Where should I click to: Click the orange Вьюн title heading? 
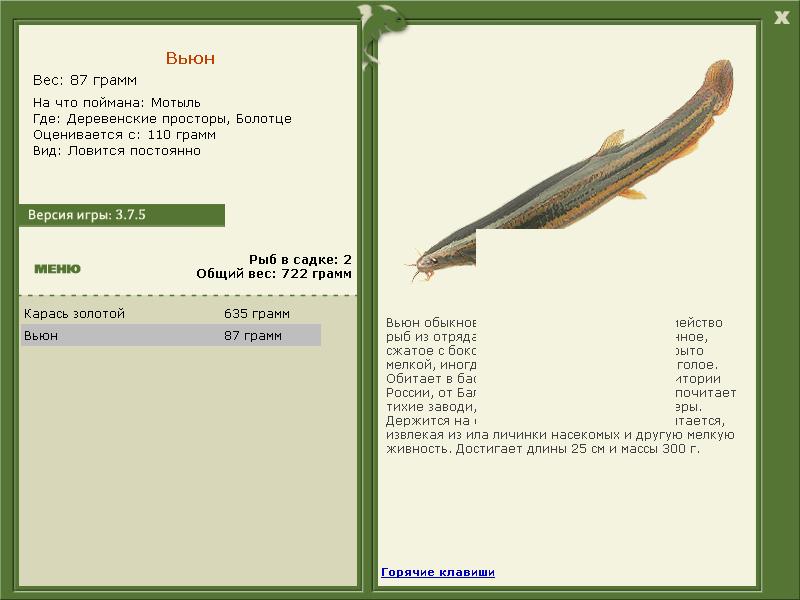tap(190, 58)
